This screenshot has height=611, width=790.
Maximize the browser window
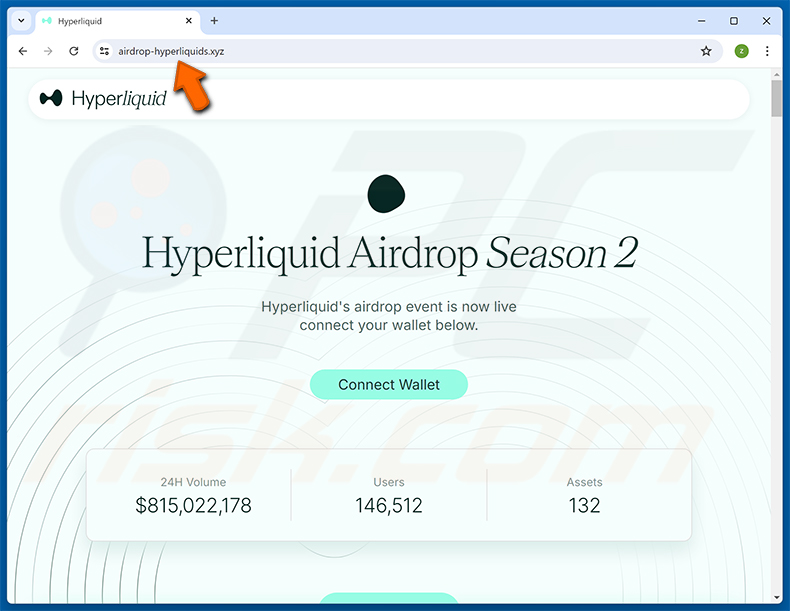[x=734, y=21]
